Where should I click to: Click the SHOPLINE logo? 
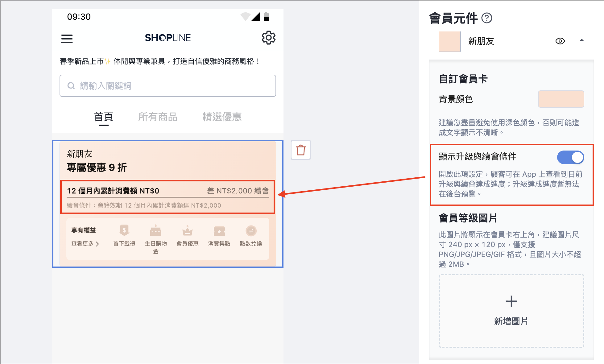(168, 38)
